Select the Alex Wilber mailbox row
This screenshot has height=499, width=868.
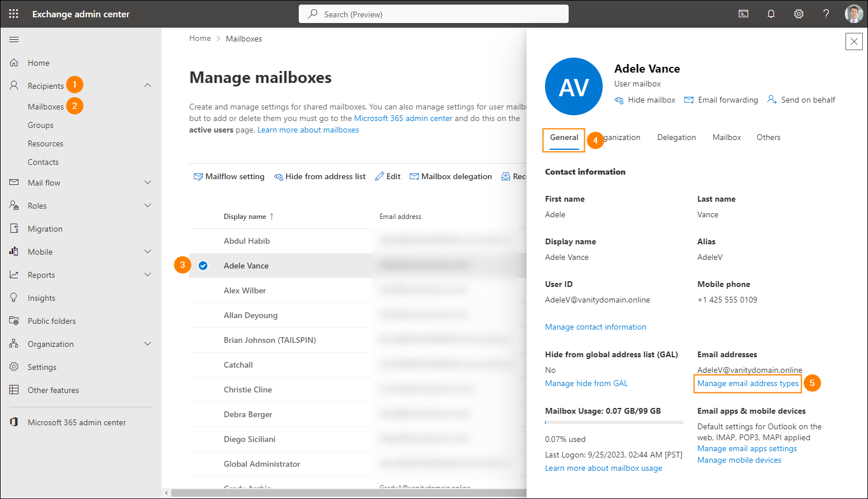pos(358,290)
